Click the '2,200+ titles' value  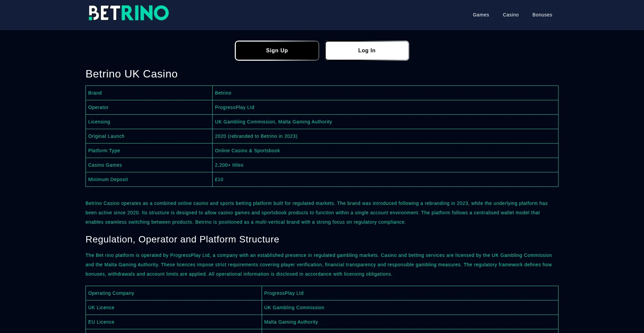pyautogui.click(x=229, y=165)
